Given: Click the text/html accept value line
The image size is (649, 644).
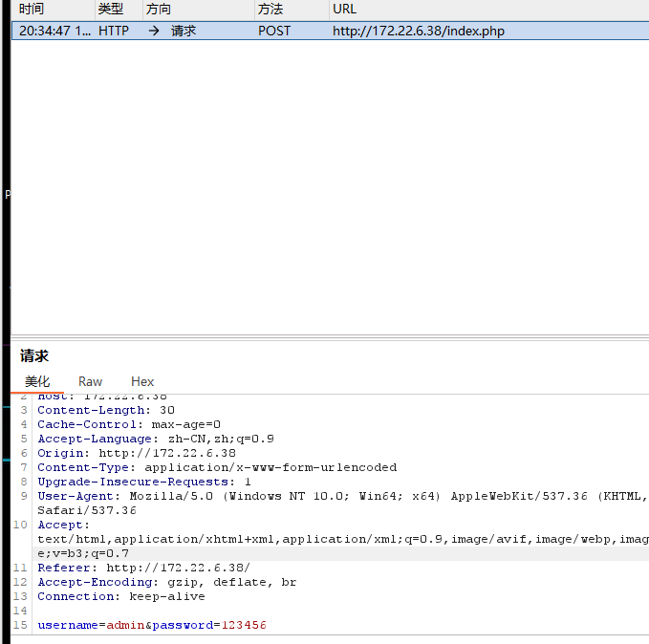Looking at the screenshot, I should 343,539.
